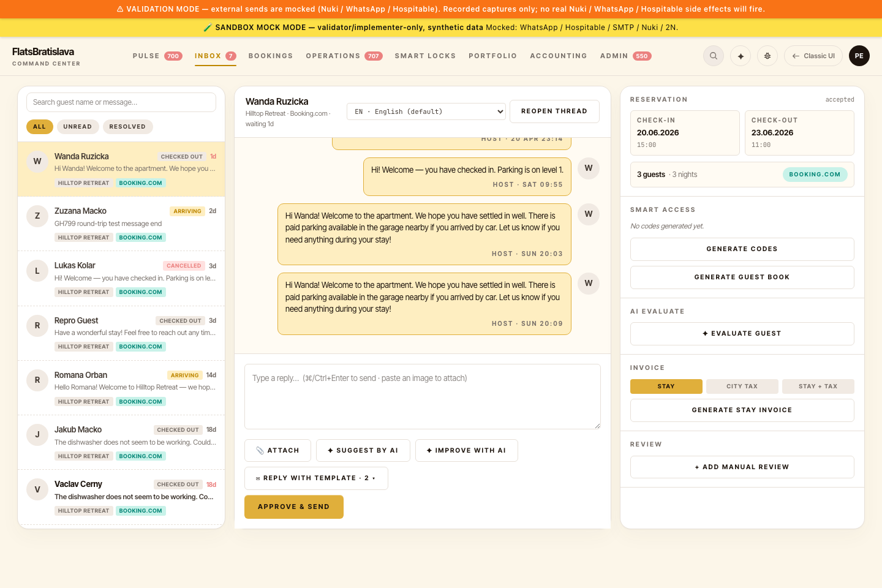882x588 pixels.
Task: Open the Vaclav Cerny conversation
Action: (x=121, y=497)
